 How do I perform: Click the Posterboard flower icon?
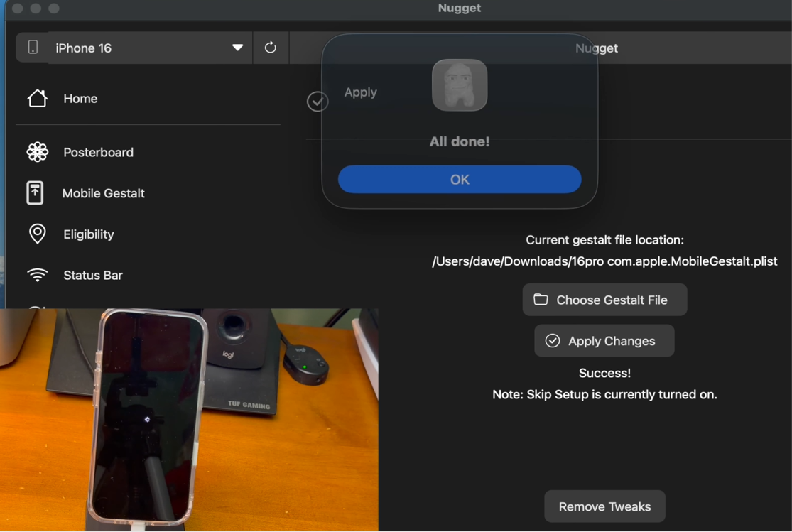38,152
